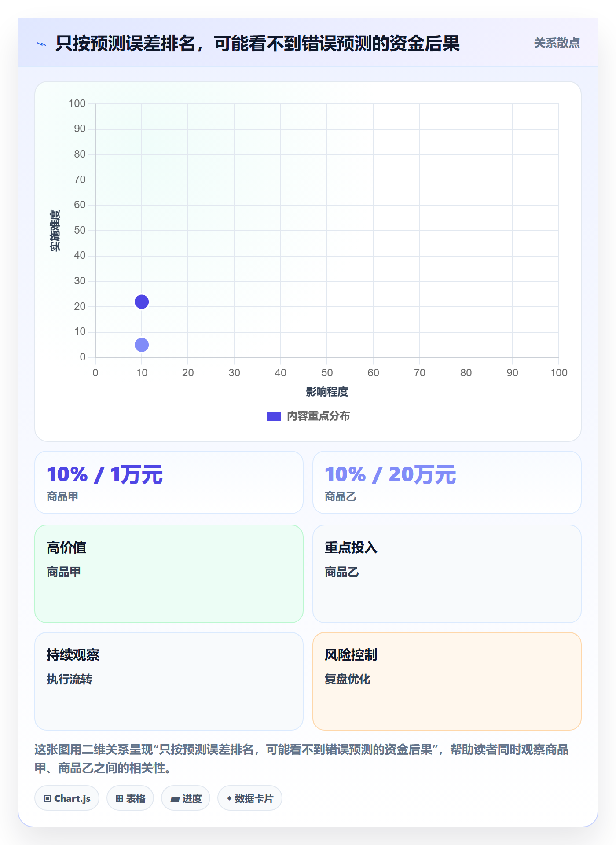
Task: Toggle the 内容重点分布 legend swatch
Action: 274,416
